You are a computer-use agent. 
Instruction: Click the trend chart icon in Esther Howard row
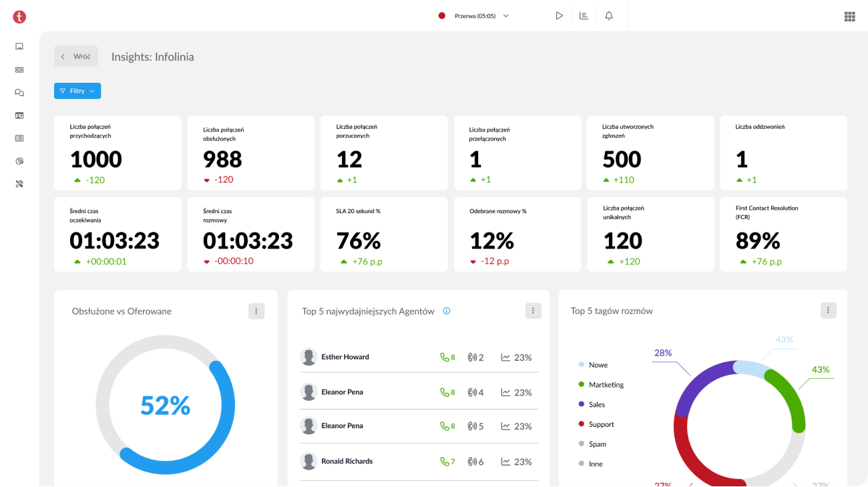pyautogui.click(x=505, y=357)
